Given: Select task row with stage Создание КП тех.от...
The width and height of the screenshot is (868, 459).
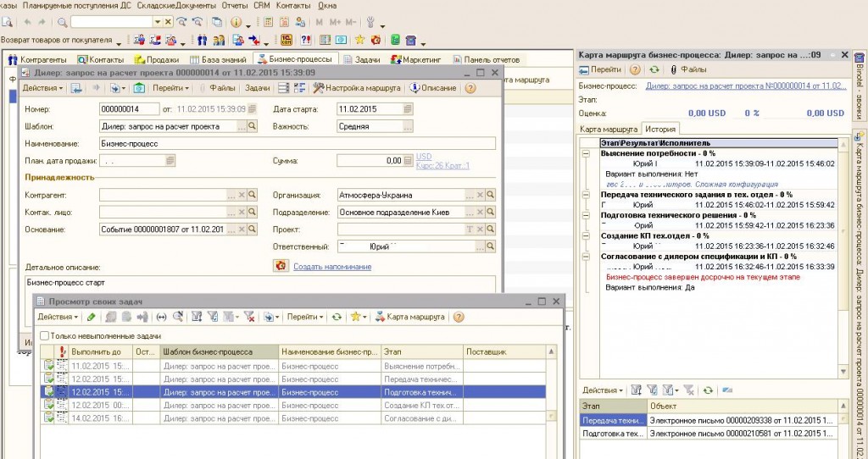Looking at the screenshot, I should (x=293, y=406).
